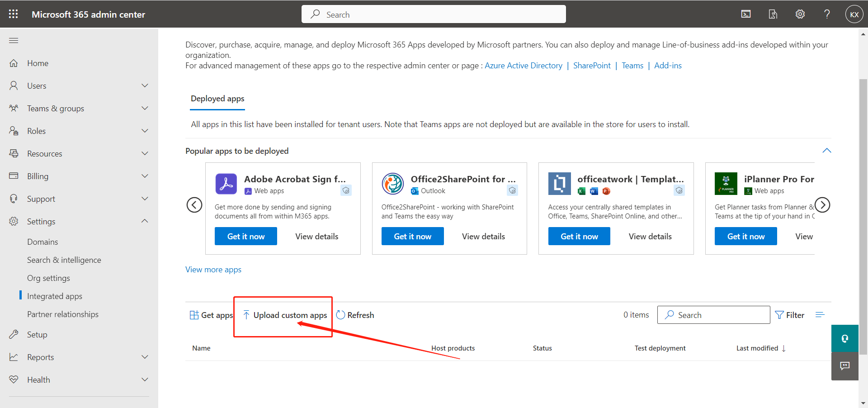
Task: Open the gray feedback chat widget
Action: 844,366
